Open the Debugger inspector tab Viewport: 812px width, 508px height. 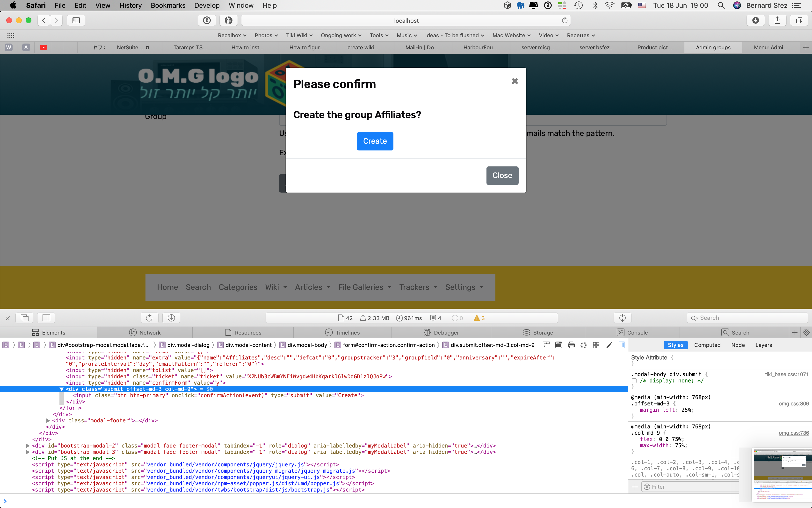[x=442, y=333]
